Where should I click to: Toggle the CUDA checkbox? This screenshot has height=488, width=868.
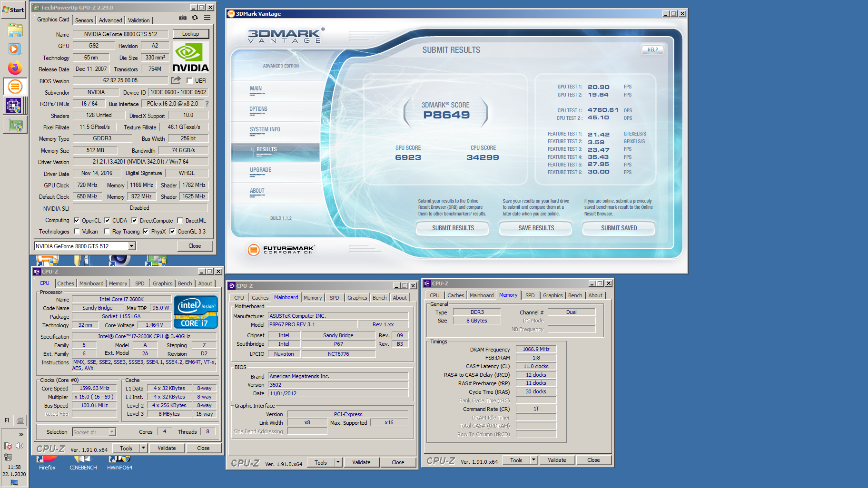pyautogui.click(x=107, y=220)
